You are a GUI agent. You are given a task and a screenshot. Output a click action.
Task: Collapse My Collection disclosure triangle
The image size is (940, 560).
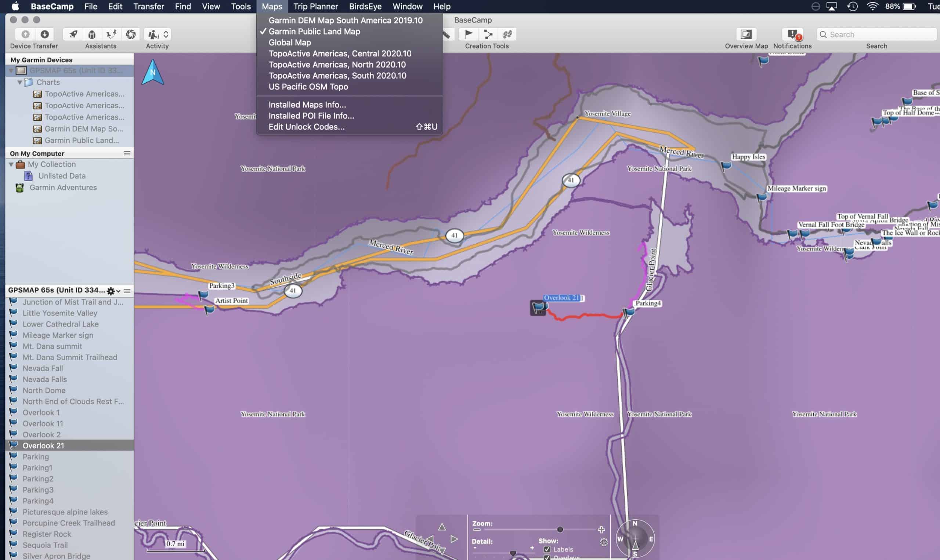(x=11, y=164)
